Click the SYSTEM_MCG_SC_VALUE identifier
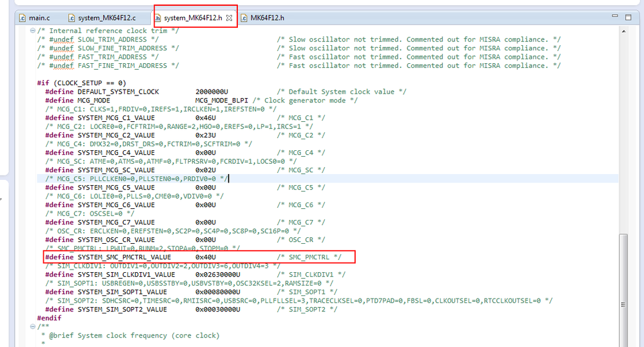The image size is (644, 347). 116,170
